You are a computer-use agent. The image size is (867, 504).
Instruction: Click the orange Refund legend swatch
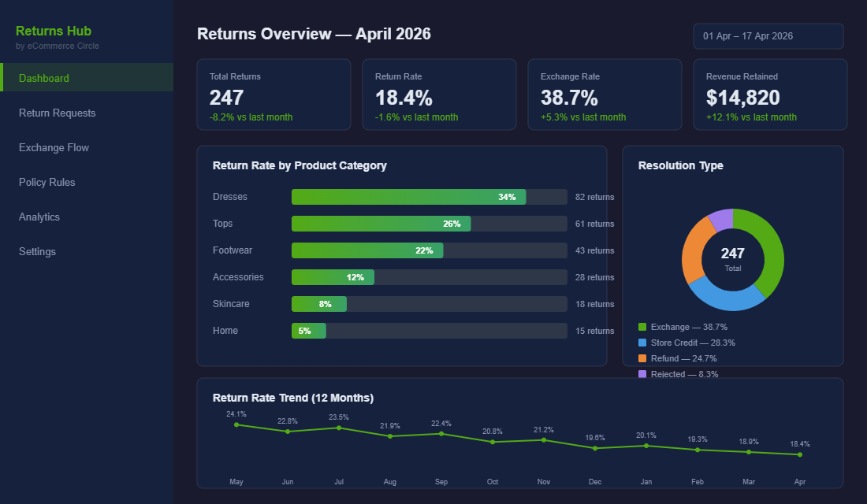pos(643,358)
